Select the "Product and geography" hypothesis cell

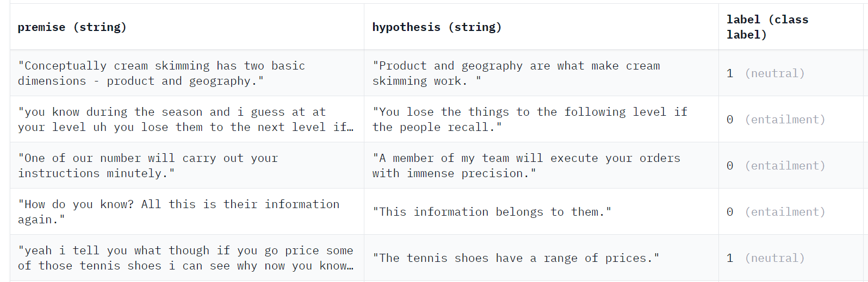pyautogui.click(x=516, y=73)
